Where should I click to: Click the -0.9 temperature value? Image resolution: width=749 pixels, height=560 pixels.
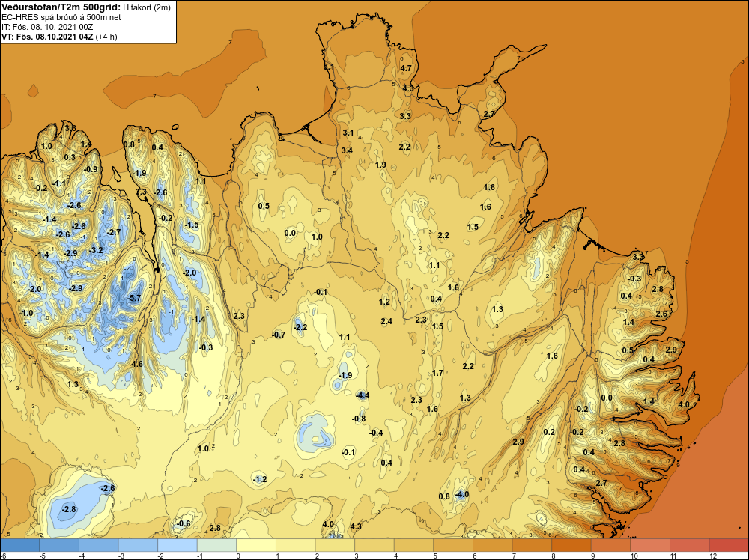point(91,169)
